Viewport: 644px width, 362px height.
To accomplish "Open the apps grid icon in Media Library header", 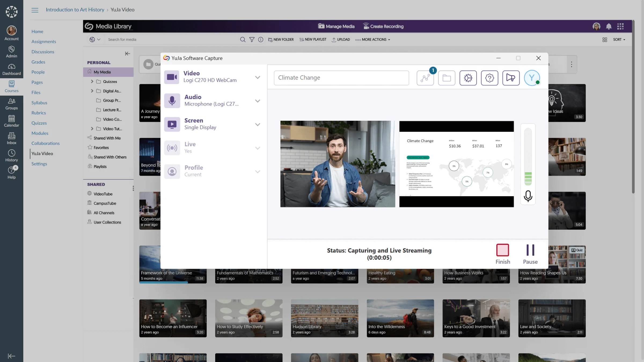I will [620, 26].
